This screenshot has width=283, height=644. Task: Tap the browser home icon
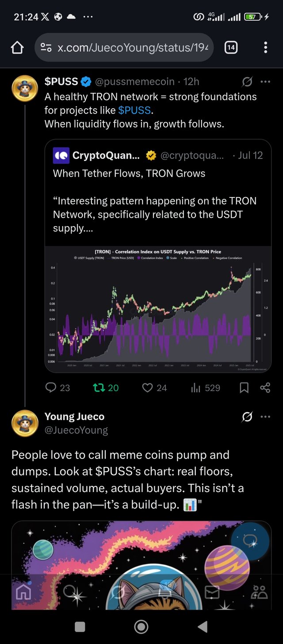(x=17, y=47)
